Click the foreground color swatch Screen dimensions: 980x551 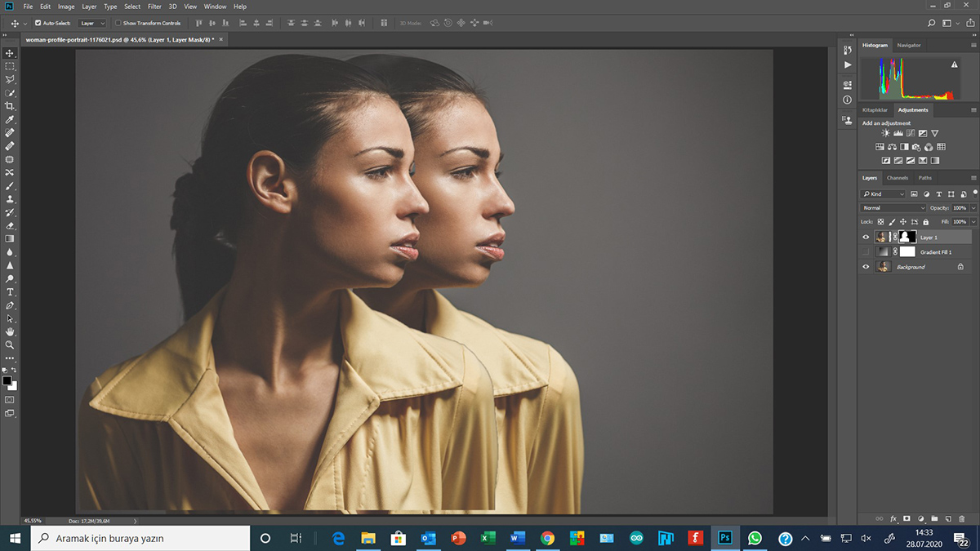tap(7, 380)
